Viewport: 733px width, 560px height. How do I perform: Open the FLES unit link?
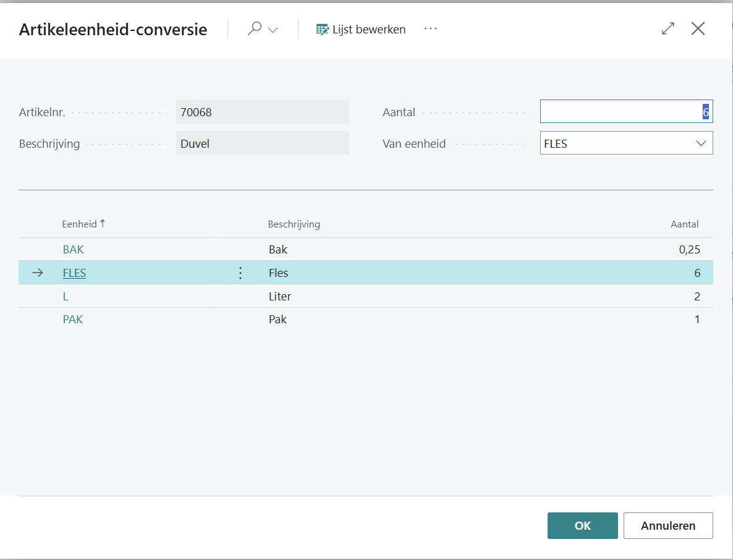74,273
